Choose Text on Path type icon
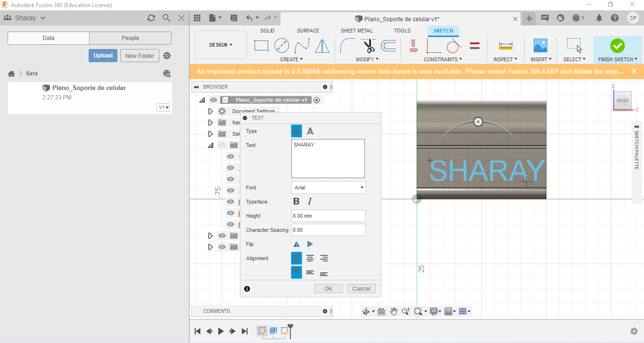 click(310, 131)
